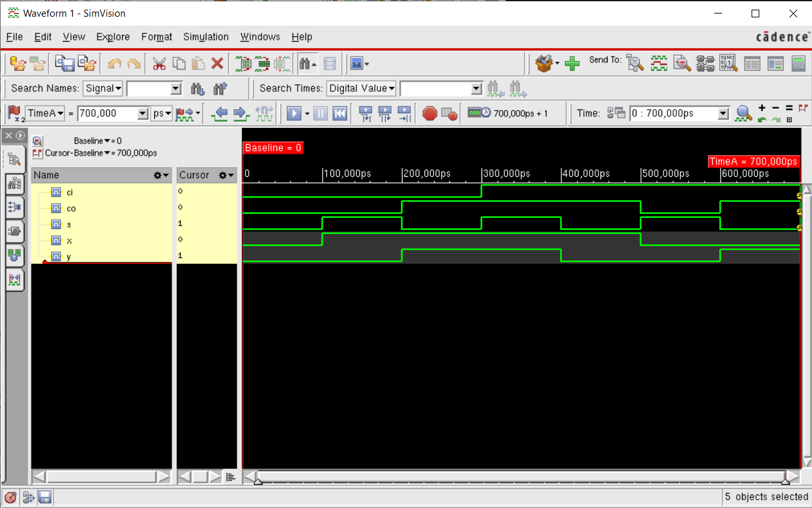The width and height of the screenshot is (812, 508).
Task: Close the sidebar with the X button
Action: click(x=8, y=136)
